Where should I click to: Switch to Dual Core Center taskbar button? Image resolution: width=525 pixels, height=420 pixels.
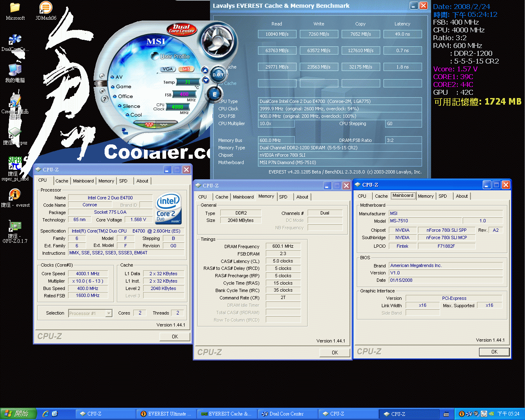click(x=288, y=414)
